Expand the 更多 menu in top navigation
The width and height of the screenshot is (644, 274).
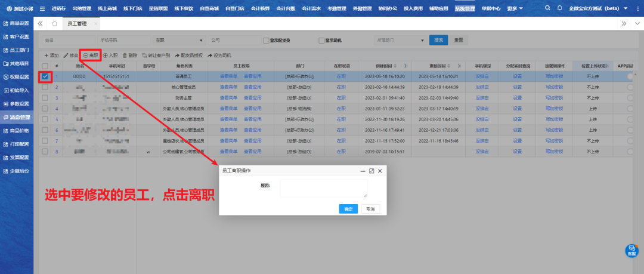pyautogui.click(x=514, y=8)
